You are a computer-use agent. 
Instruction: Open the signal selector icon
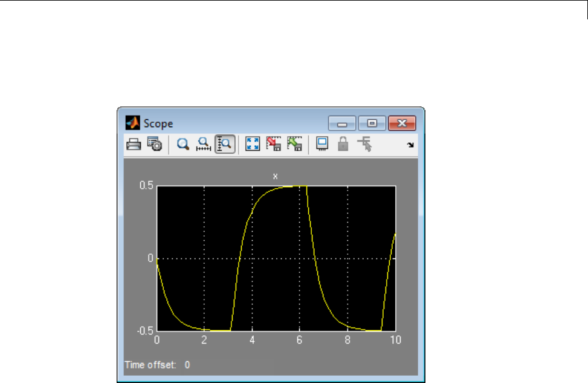click(364, 144)
